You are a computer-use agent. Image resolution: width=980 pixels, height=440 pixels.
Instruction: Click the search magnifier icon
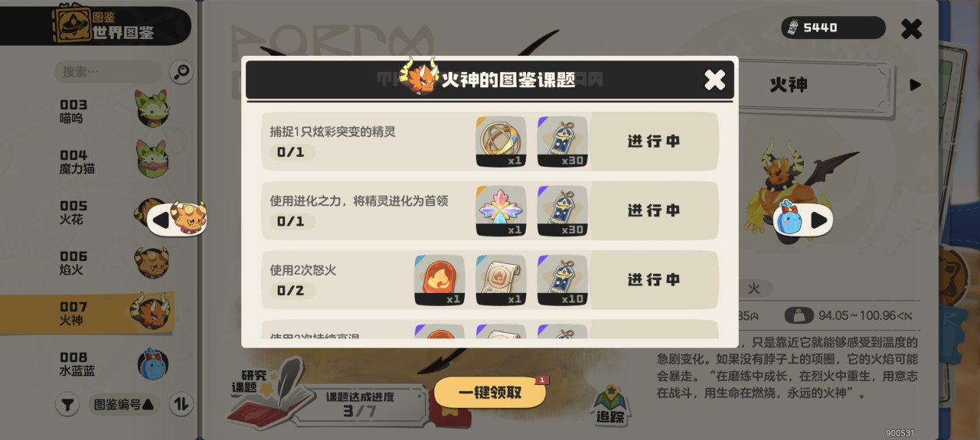[x=181, y=73]
